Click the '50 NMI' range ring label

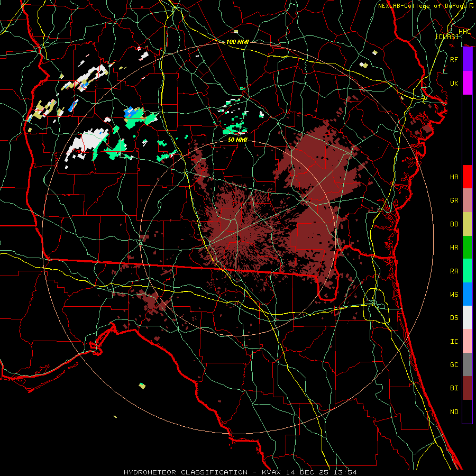237,140
